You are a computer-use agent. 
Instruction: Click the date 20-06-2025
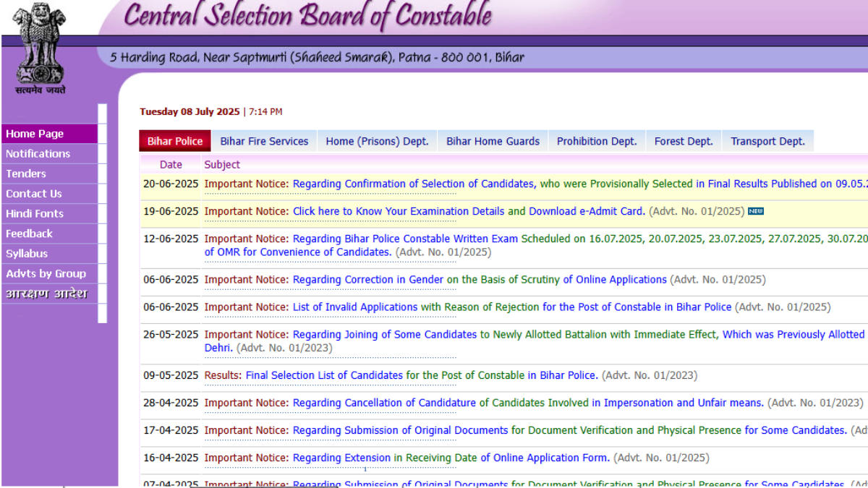point(171,184)
